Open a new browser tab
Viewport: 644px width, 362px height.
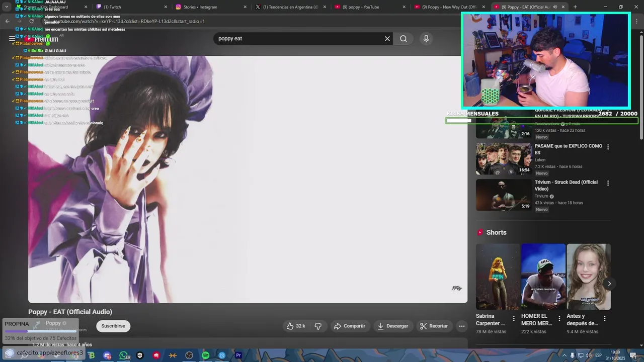[575, 7]
